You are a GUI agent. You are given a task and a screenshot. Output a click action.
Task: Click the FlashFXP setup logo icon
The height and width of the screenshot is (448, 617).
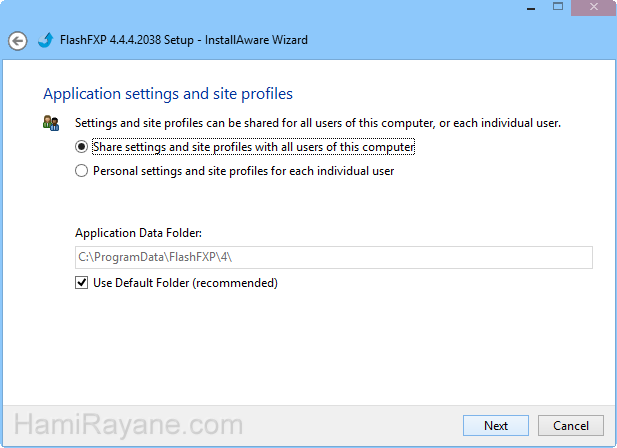click(46, 40)
